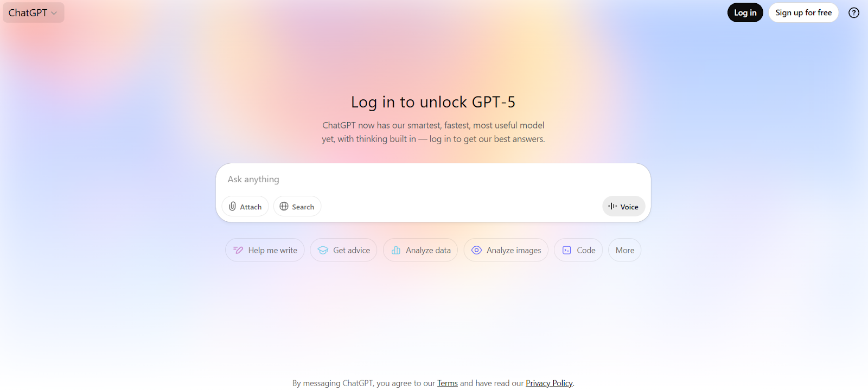
Task: Click the paperclip Attach icon
Action: tap(232, 206)
